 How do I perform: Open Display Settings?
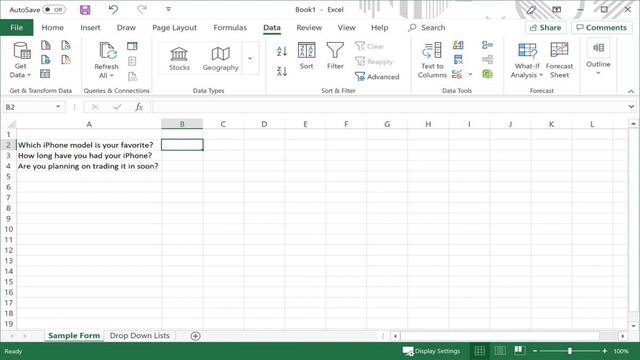431,351
